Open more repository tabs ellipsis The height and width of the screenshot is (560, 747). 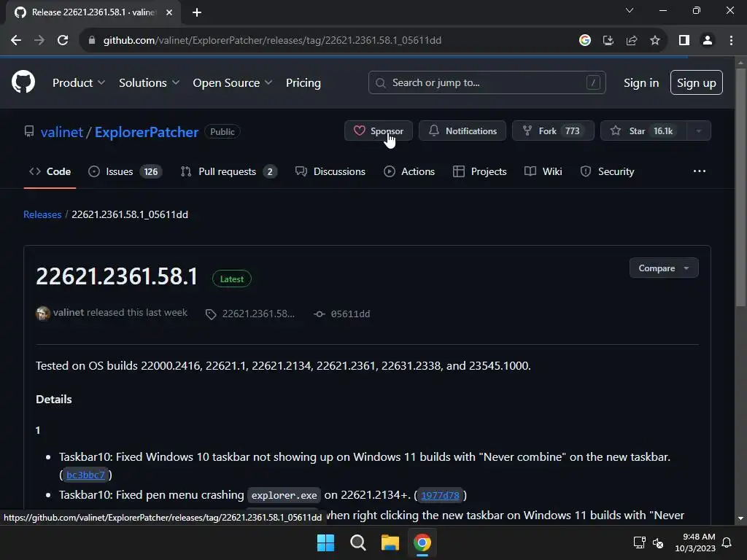[700, 171]
